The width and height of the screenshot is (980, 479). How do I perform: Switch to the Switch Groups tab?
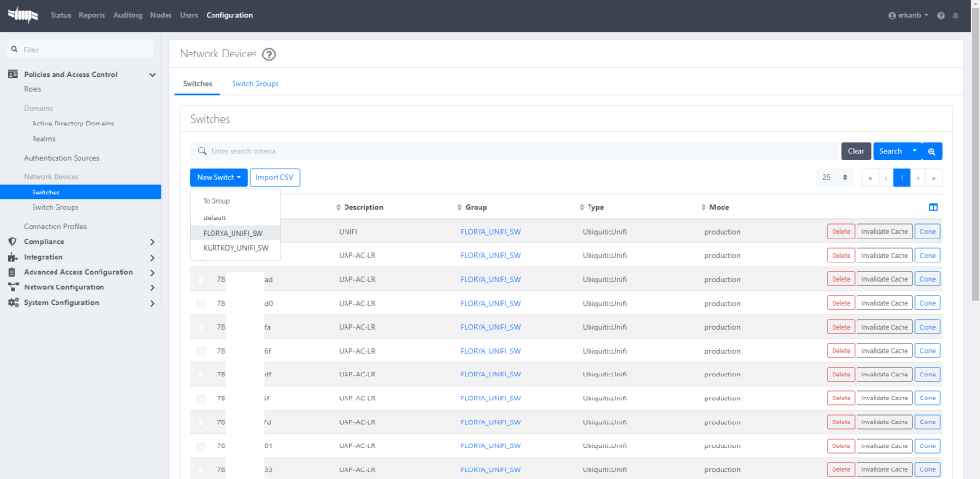point(256,84)
